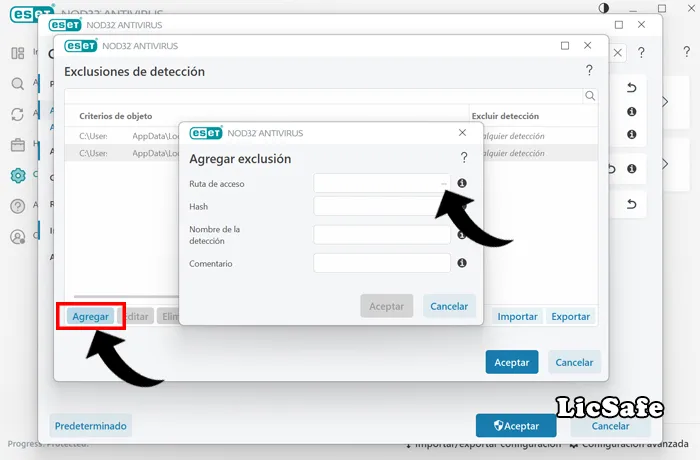This screenshot has width=700, height=460.
Task: Click the info icon beside the middle revert arrow
Action: point(632,169)
